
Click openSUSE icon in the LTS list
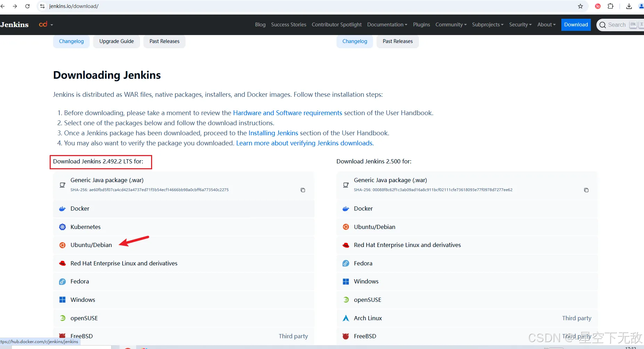[63, 318]
